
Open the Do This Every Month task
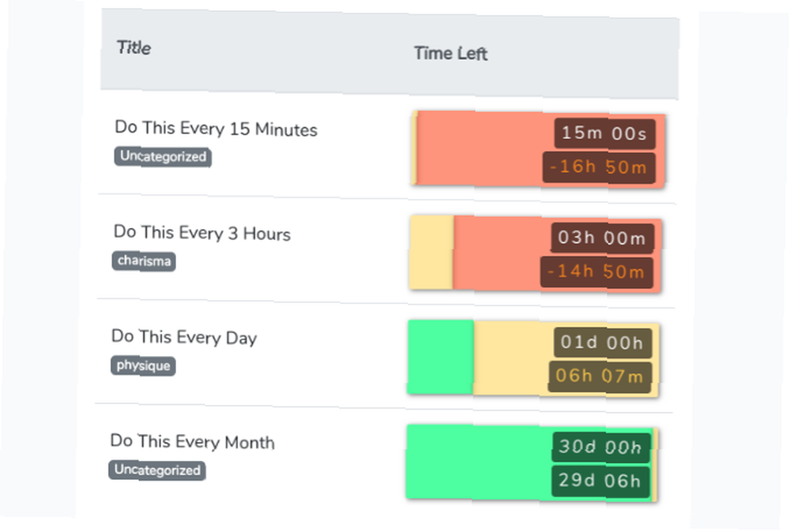point(193,442)
